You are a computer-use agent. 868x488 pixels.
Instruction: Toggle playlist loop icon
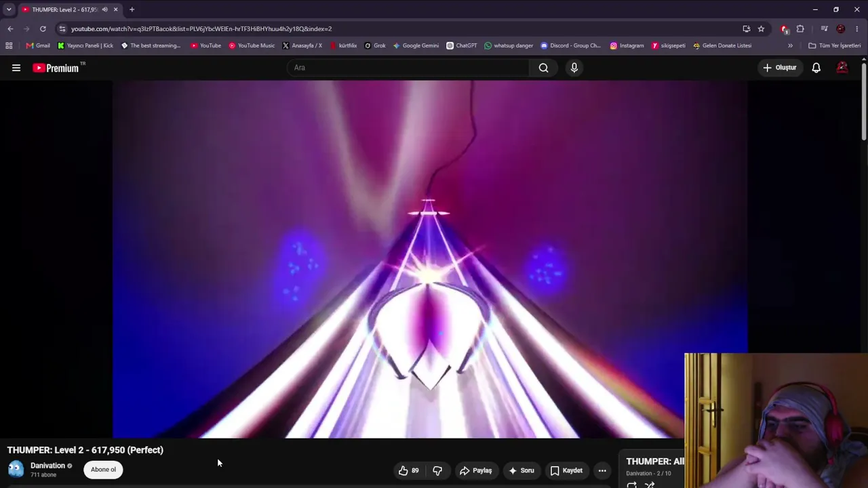pos(632,485)
